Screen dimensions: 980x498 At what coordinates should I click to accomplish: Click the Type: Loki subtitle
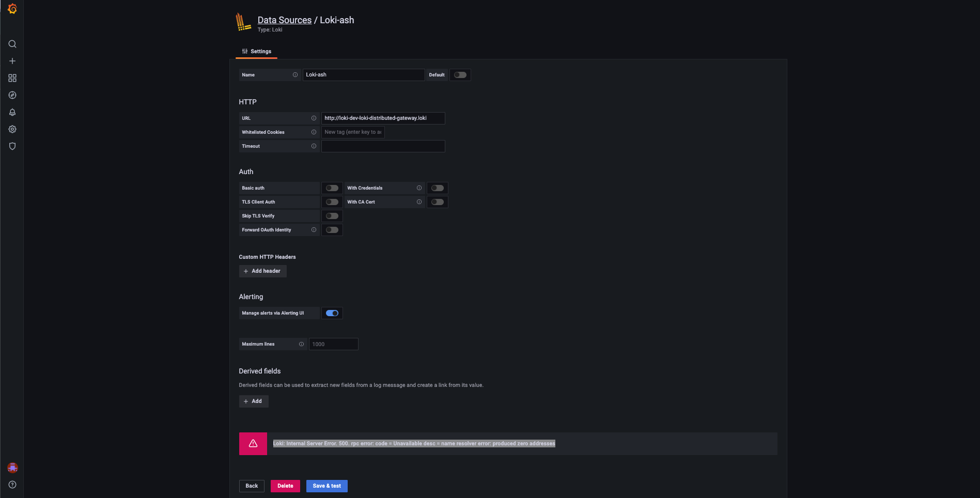click(270, 30)
